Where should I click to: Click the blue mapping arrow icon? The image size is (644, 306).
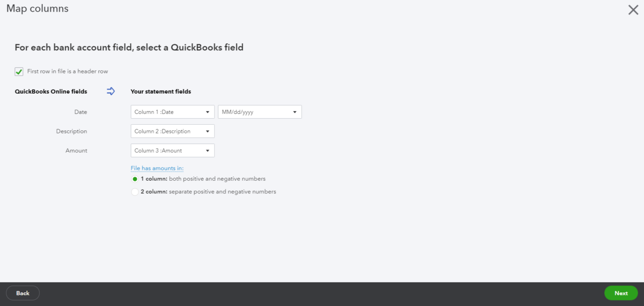point(111,91)
